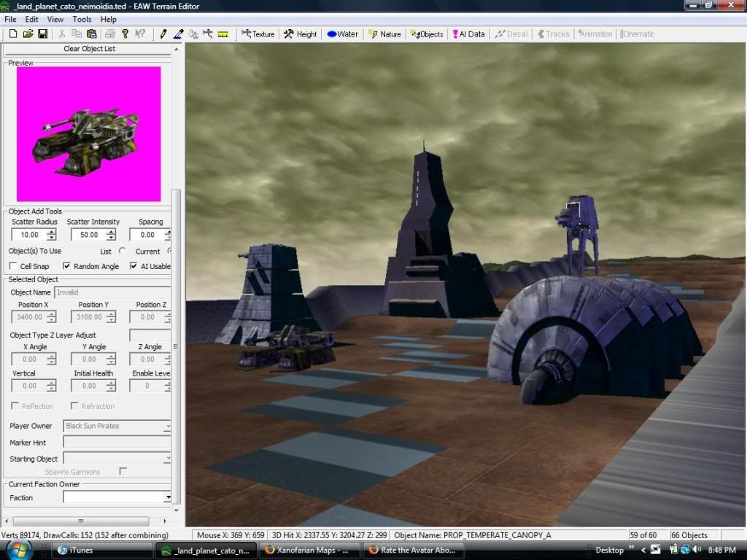This screenshot has height=560, width=747.
Task: Click the Spacing value field
Action: coord(147,234)
